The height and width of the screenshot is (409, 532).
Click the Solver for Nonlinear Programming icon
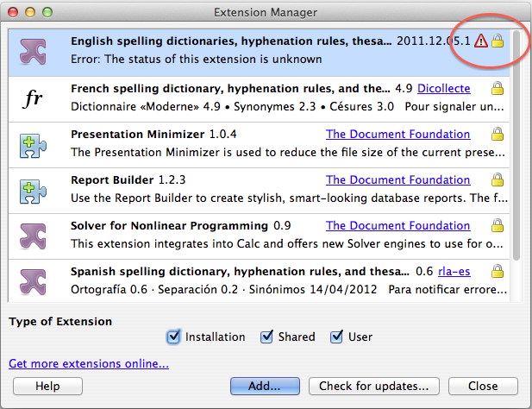click(32, 236)
